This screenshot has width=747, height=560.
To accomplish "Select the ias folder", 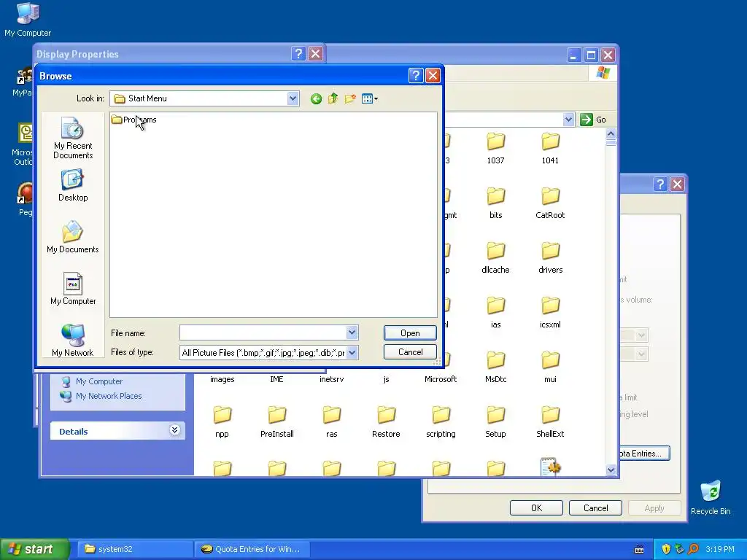I will pos(495,312).
